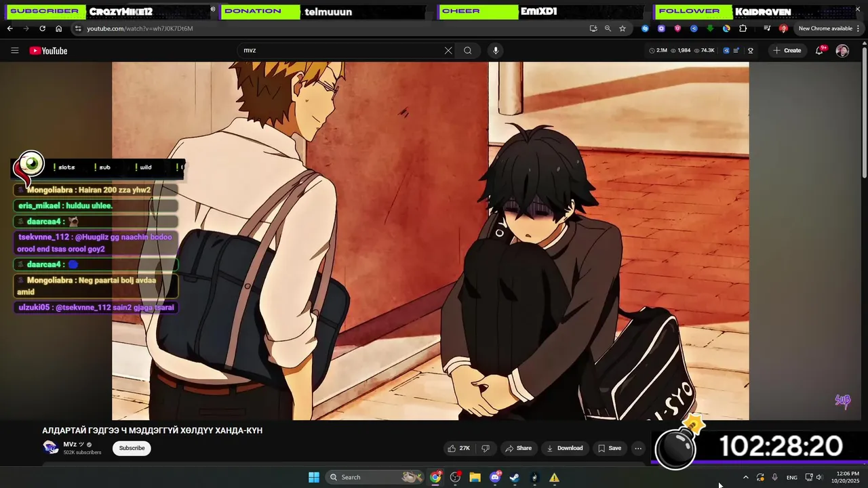This screenshot has height=488, width=868.
Task: Open the YouTube account avatar menu
Action: pos(842,50)
